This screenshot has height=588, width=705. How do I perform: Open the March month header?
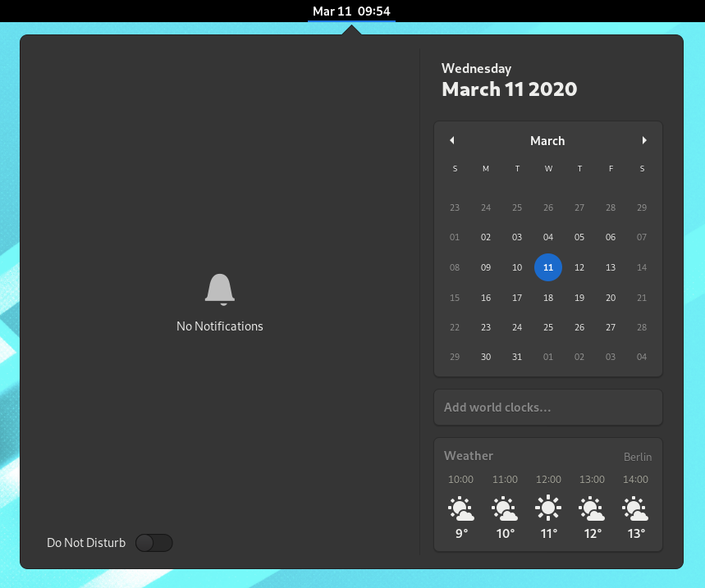point(547,140)
